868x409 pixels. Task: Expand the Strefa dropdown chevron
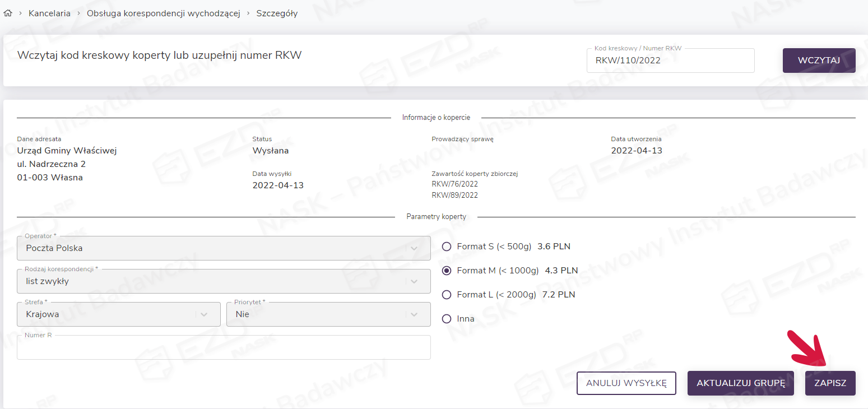204,314
